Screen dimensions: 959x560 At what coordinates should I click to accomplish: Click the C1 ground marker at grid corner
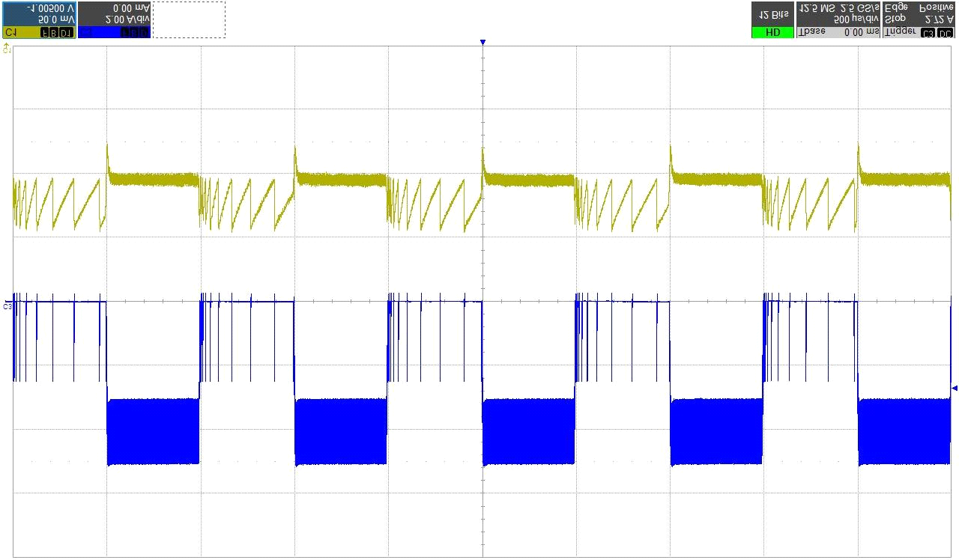tap(7, 49)
